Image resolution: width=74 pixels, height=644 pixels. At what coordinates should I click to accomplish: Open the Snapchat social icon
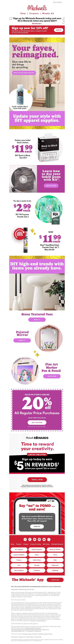(49, 539)
